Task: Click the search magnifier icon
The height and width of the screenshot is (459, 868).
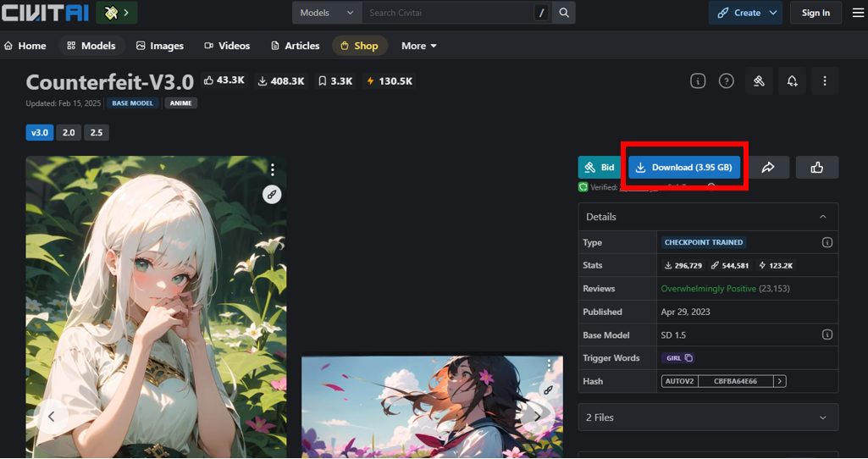Action: pyautogui.click(x=563, y=13)
